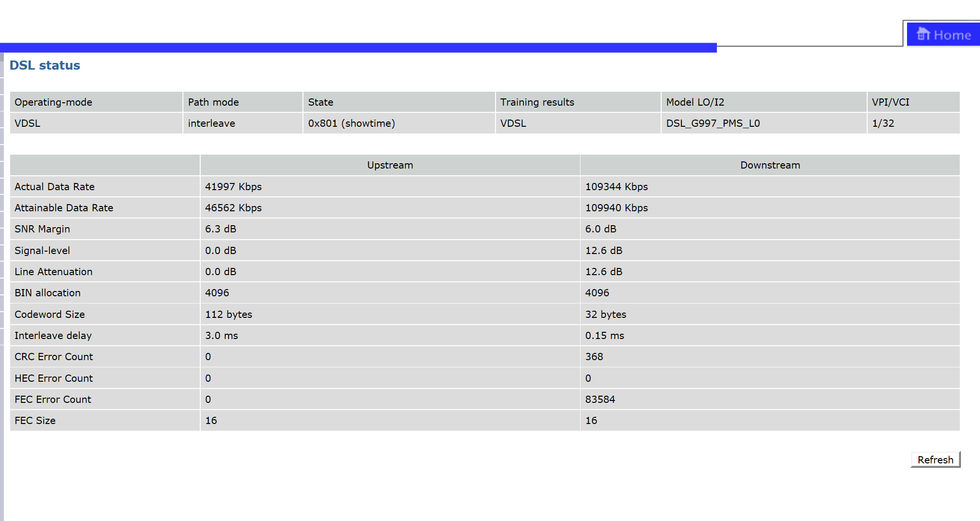Click downstream CRC error count 368
The width and height of the screenshot is (980, 521).
[594, 357]
